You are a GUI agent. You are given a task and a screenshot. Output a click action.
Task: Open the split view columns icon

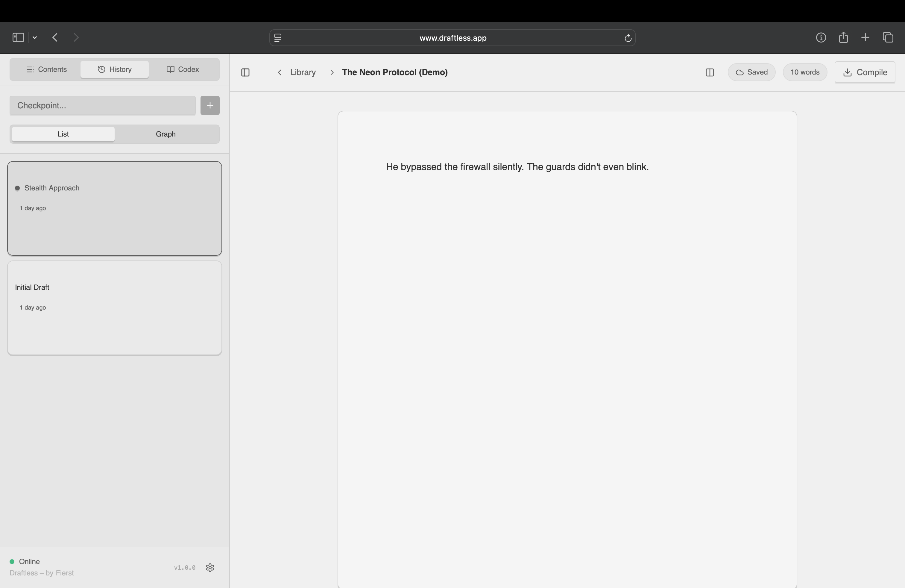[x=709, y=72]
